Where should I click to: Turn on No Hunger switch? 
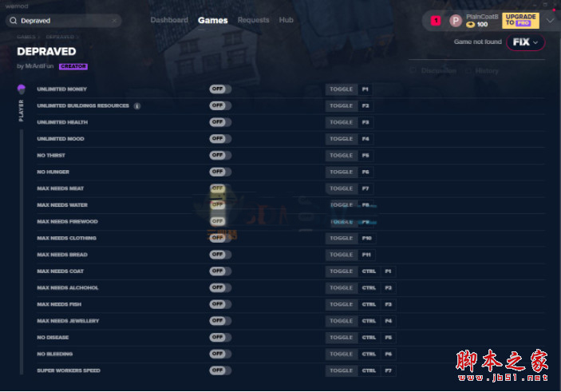(220, 172)
